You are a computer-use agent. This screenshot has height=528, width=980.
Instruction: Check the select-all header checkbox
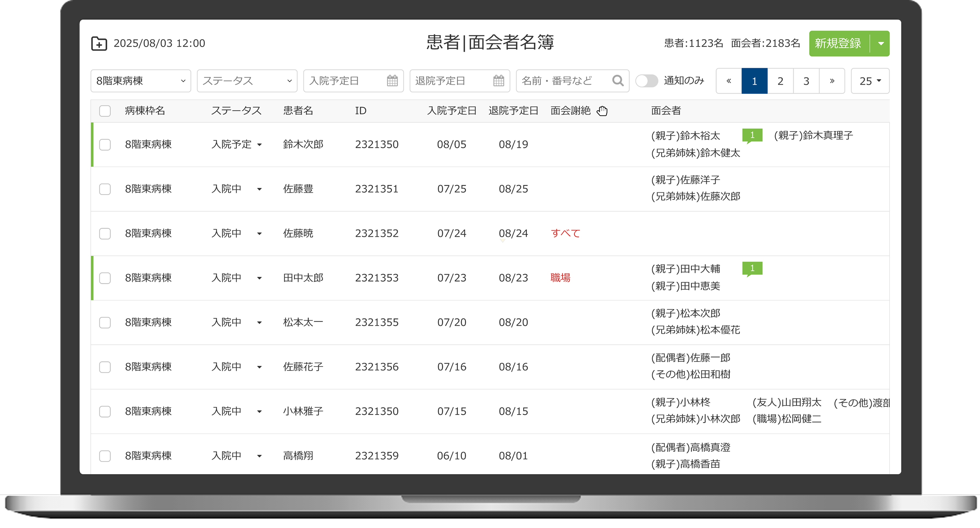pyautogui.click(x=105, y=111)
